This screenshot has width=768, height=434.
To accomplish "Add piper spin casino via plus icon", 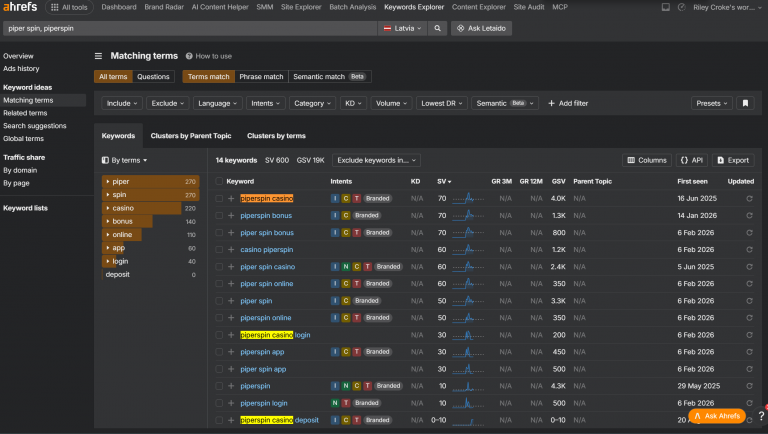I will click(x=231, y=266).
